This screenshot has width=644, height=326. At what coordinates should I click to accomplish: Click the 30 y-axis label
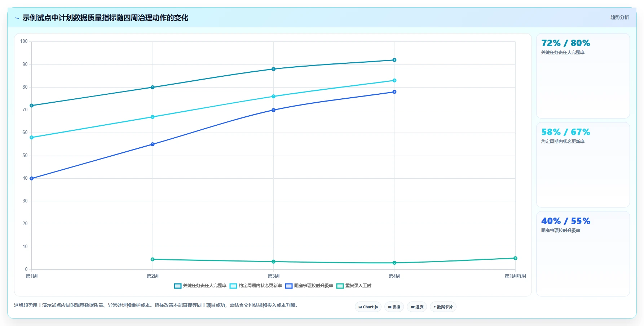point(25,201)
